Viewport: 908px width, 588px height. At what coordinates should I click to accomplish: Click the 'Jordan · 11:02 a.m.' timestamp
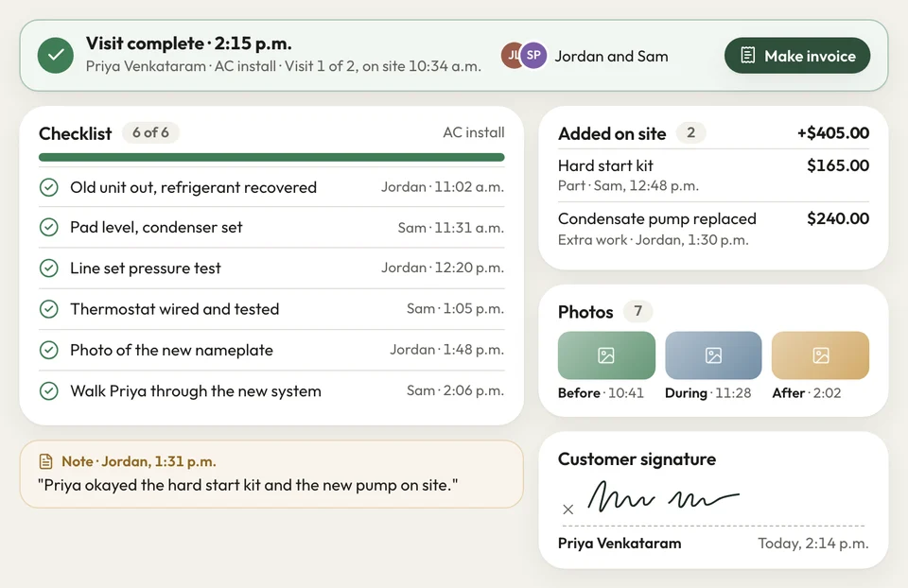click(443, 187)
